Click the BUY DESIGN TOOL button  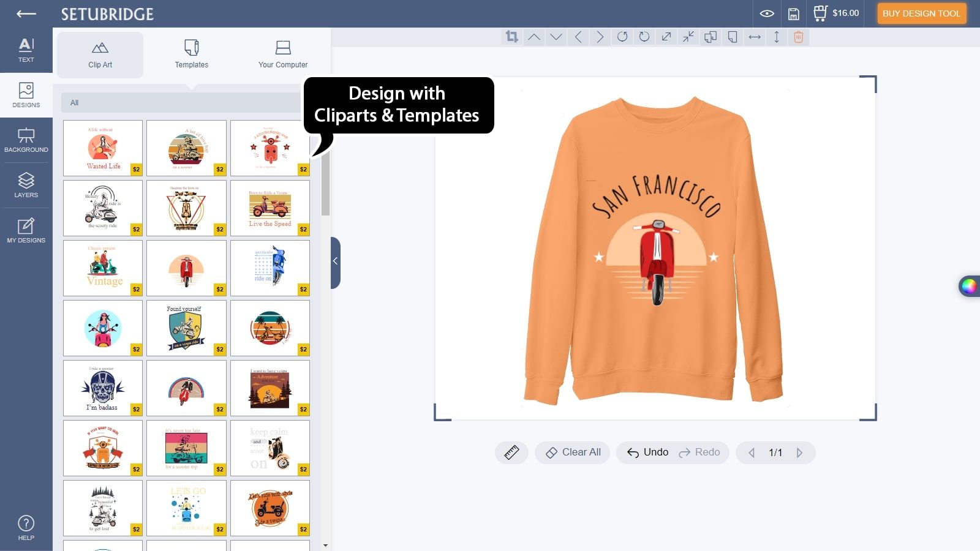[x=921, y=13]
